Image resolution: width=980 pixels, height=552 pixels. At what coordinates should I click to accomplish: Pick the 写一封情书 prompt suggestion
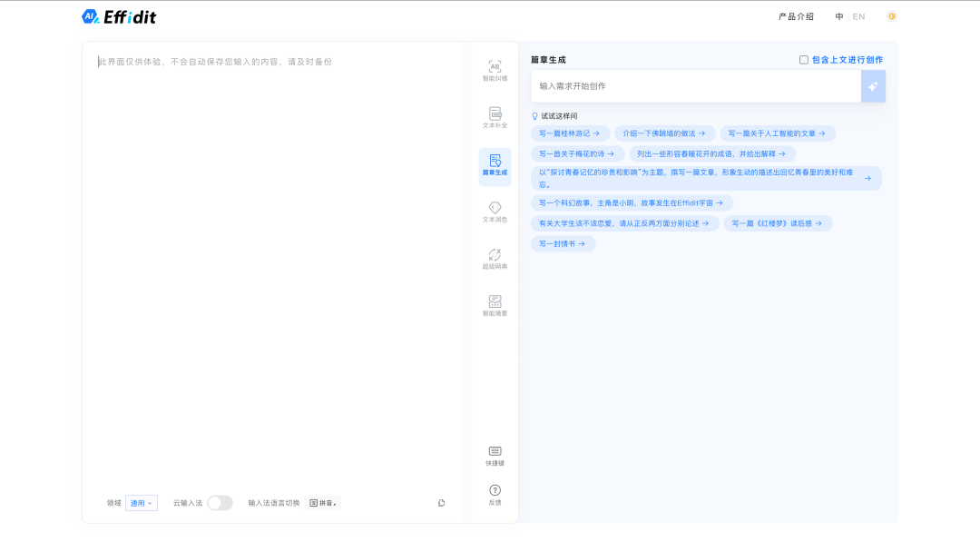tap(563, 244)
